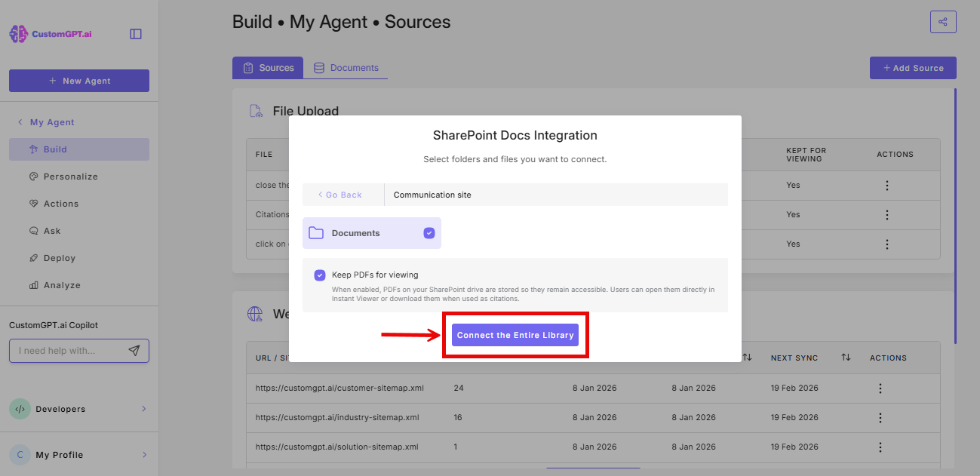This screenshot has height=476, width=980.
Task: Go back to My Agent chevron
Action: point(20,122)
